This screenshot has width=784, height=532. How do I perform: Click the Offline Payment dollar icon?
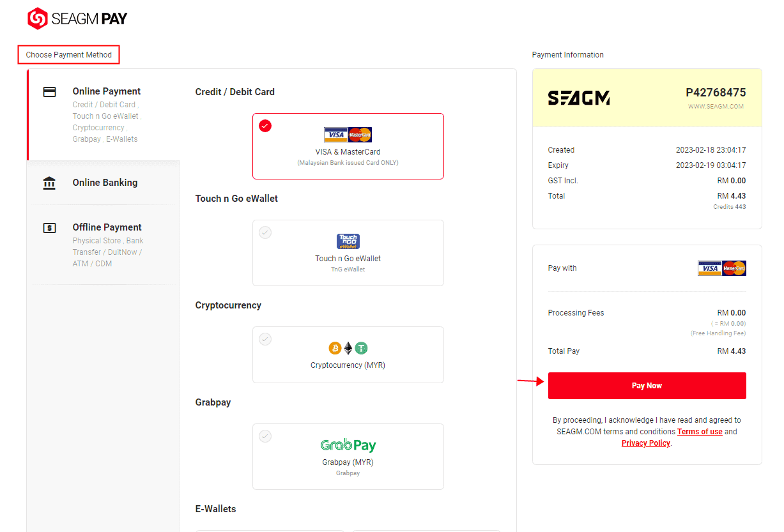pos(49,227)
